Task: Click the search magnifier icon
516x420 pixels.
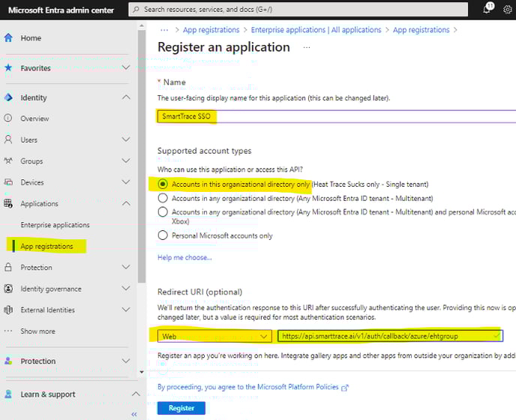Action: (x=136, y=10)
